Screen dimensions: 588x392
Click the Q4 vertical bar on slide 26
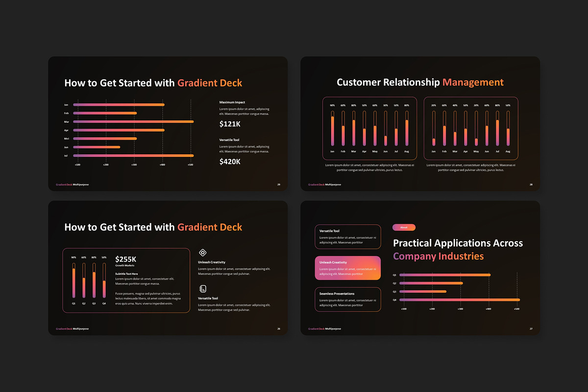[x=104, y=280]
